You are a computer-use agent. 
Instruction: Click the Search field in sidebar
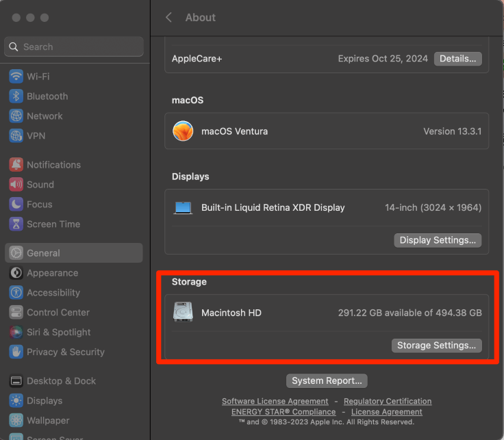[74, 47]
